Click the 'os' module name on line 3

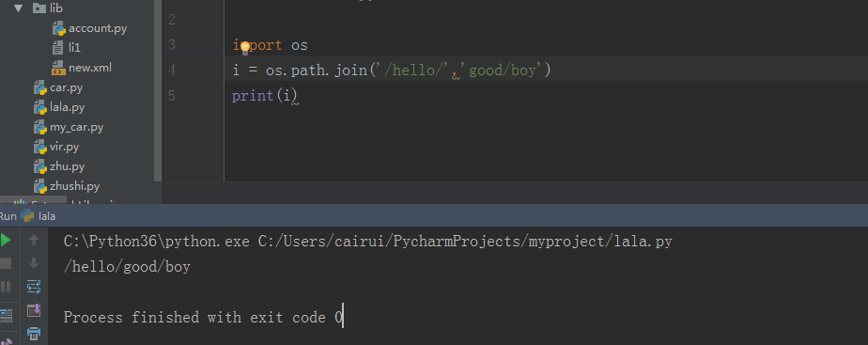tap(300, 45)
